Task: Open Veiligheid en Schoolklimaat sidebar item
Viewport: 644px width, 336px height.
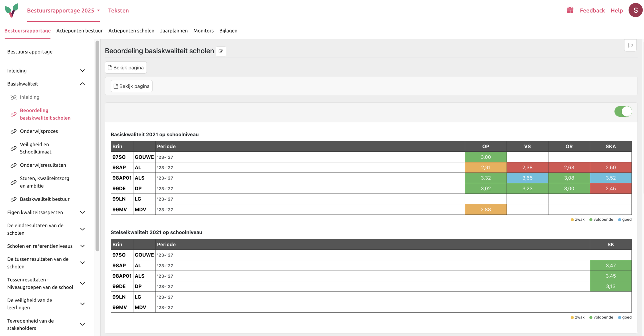Action: point(36,148)
